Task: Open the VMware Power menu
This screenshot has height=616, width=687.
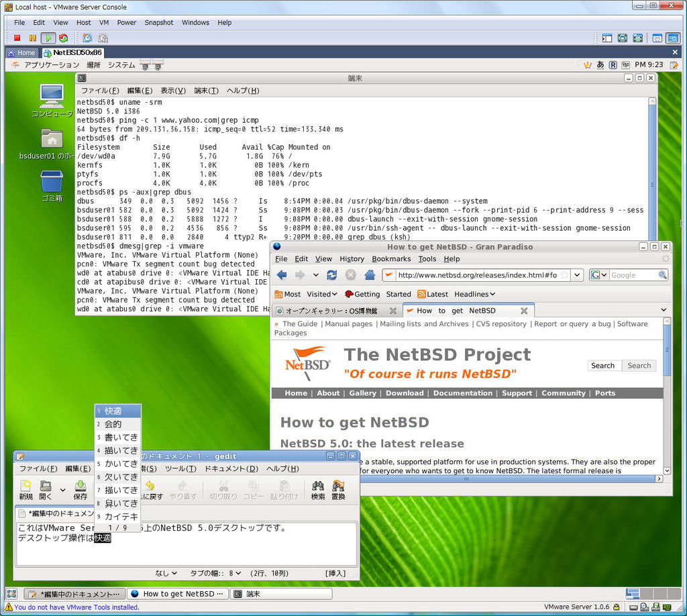Action: pos(126,23)
